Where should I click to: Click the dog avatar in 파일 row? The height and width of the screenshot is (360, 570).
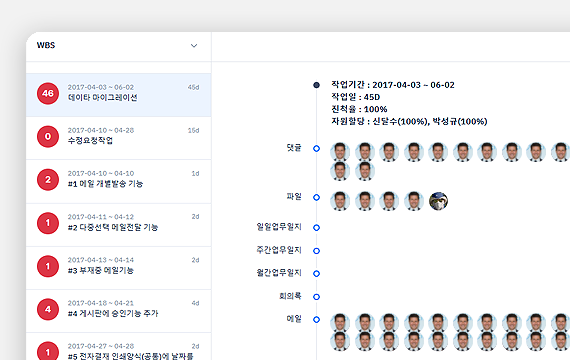tap(438, 201)
